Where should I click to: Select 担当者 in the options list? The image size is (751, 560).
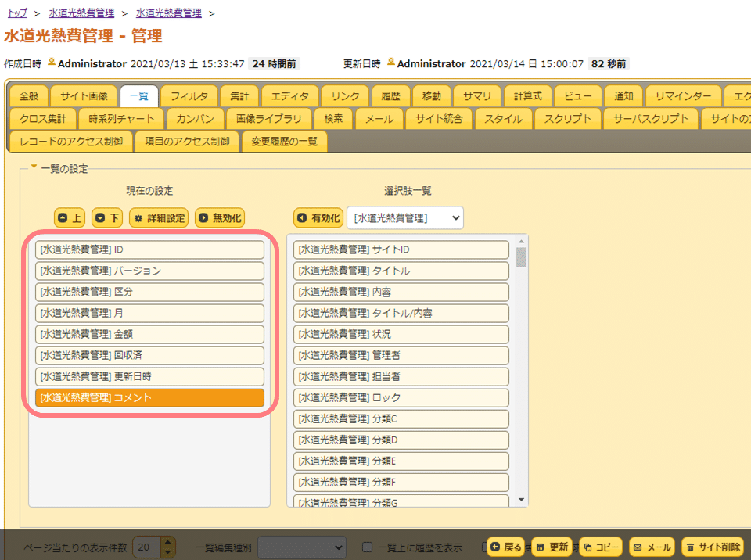(401, 376)
